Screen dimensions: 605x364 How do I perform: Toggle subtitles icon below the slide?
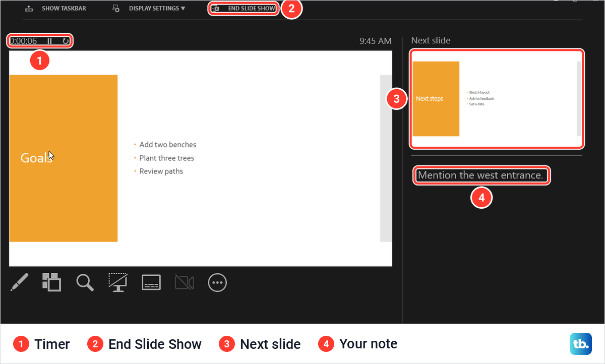(x=151, y=282)
